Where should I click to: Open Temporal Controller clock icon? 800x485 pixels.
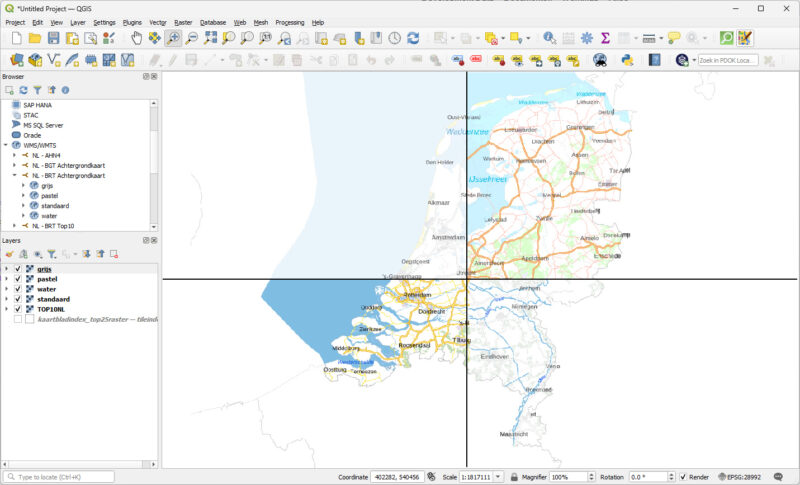coord(394,38)
